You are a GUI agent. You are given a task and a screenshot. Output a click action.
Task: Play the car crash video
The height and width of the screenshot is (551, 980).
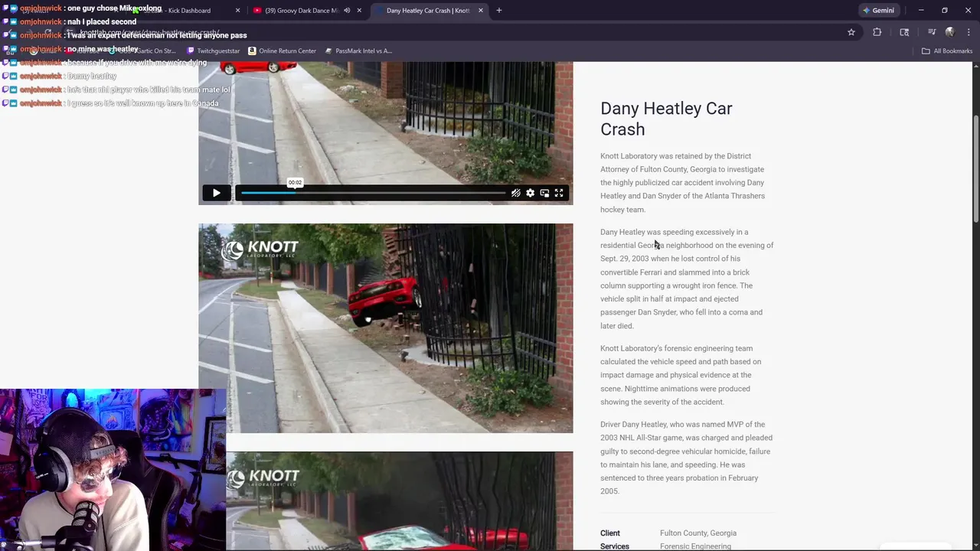coord(216,194)
